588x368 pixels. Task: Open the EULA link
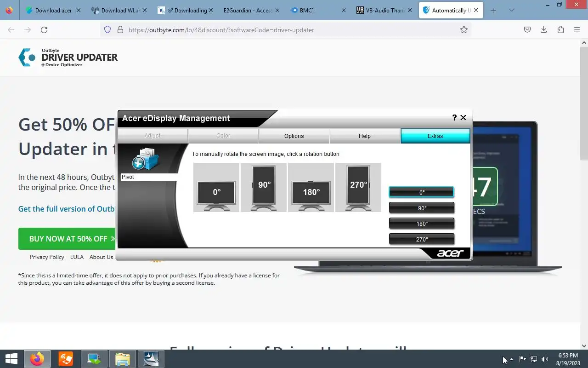77,257
